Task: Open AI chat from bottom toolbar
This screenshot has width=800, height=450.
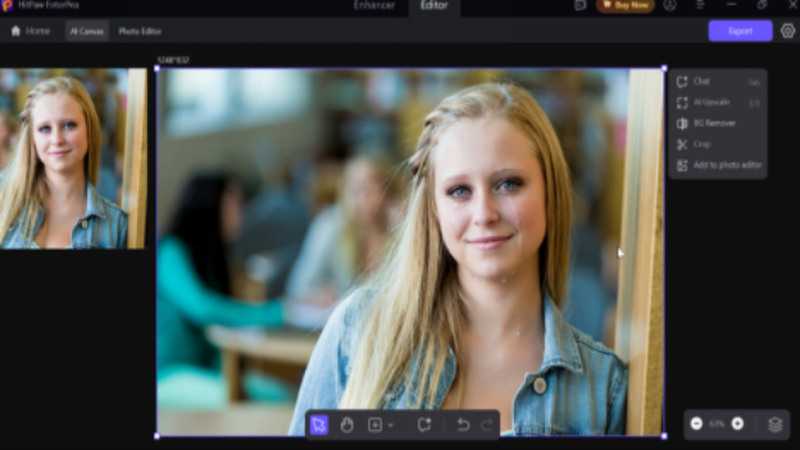Action: [x=424, y=424]
